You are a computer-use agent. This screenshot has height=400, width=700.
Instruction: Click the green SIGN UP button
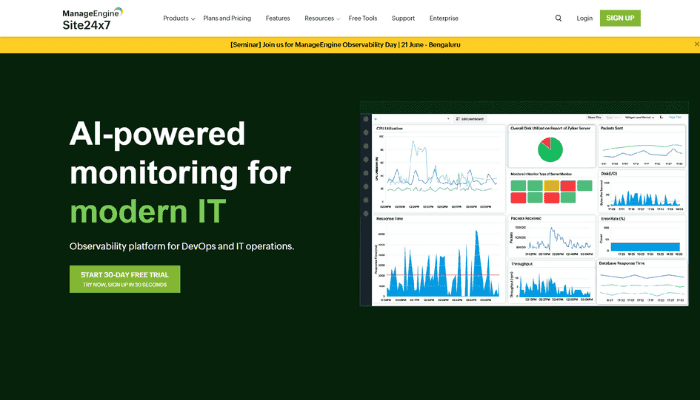tap(620, 18)
